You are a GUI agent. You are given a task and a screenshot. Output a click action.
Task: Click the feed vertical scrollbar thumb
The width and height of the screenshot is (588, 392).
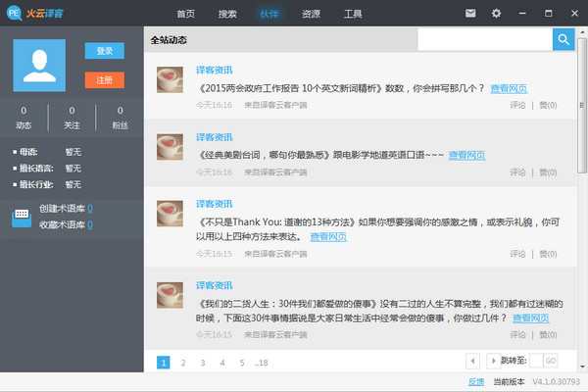click(x=582, y=106)
